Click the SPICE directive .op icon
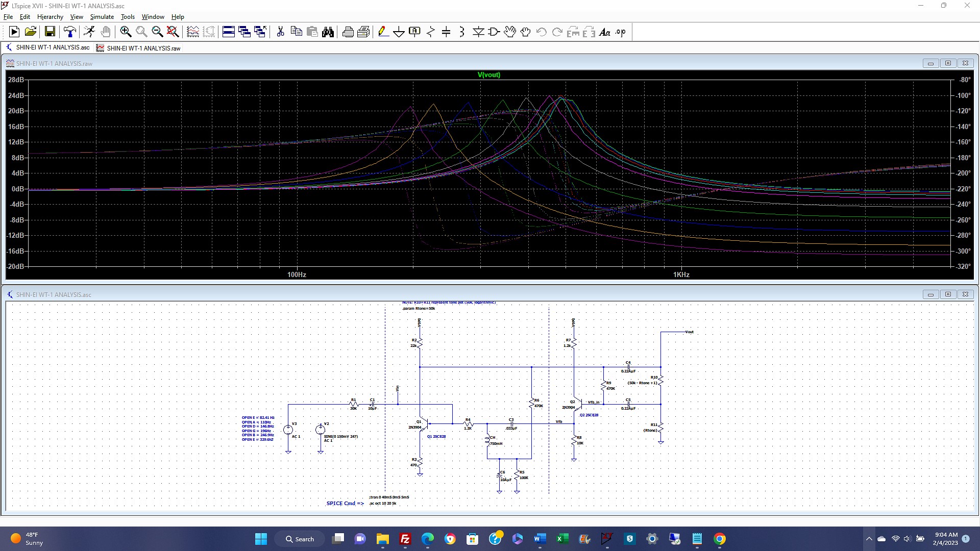 coord(620,32)
